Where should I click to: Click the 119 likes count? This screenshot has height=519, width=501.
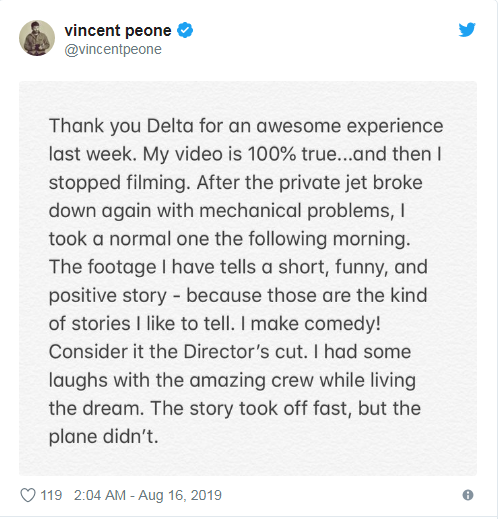(51, 495)
